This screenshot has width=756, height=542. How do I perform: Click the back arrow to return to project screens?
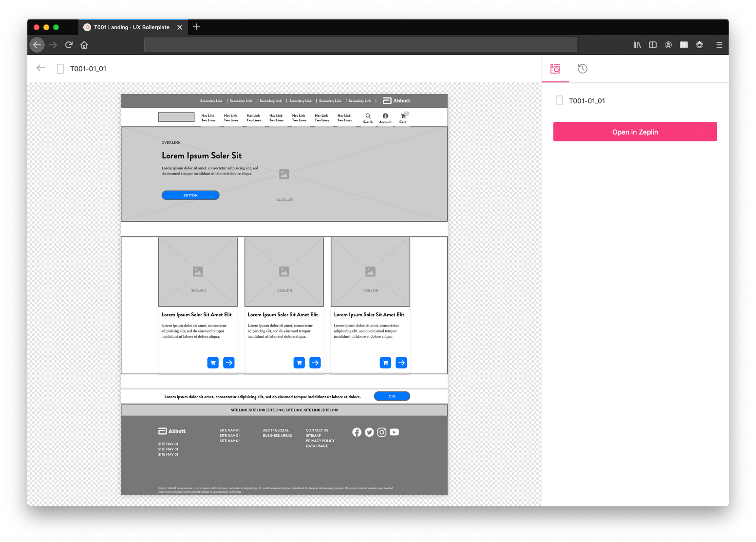(x=40, y=68)
